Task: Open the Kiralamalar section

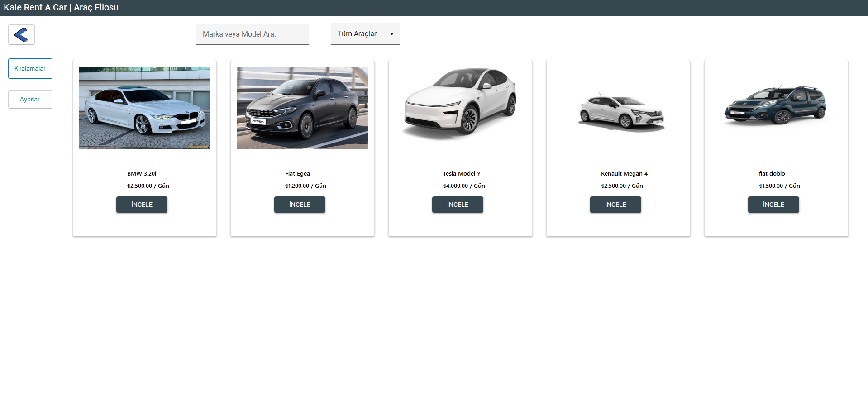Action: pos(30,68)
